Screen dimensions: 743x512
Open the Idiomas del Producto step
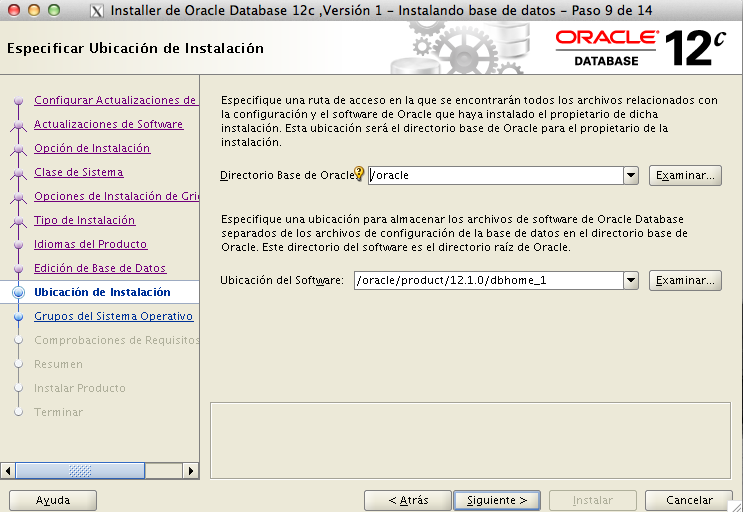(x=91, y=244)
